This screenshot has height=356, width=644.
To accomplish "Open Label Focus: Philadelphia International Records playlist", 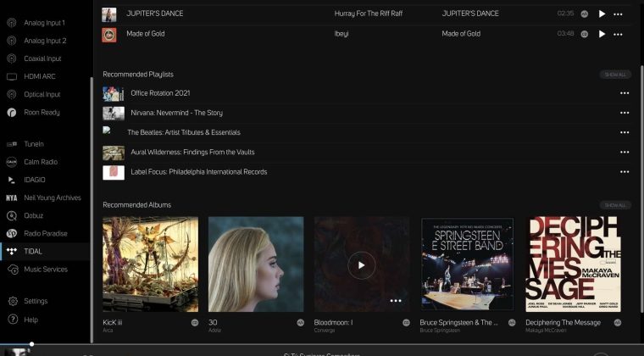I will point(198,172).
